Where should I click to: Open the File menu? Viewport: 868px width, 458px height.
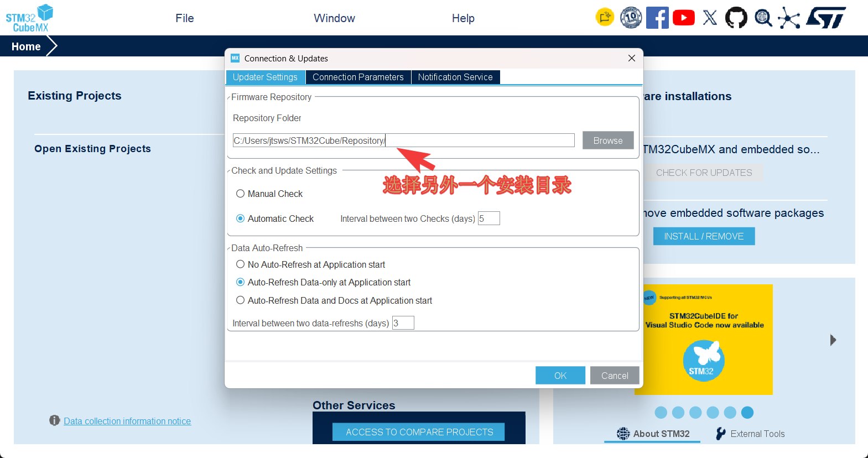[x=185, y=18]
